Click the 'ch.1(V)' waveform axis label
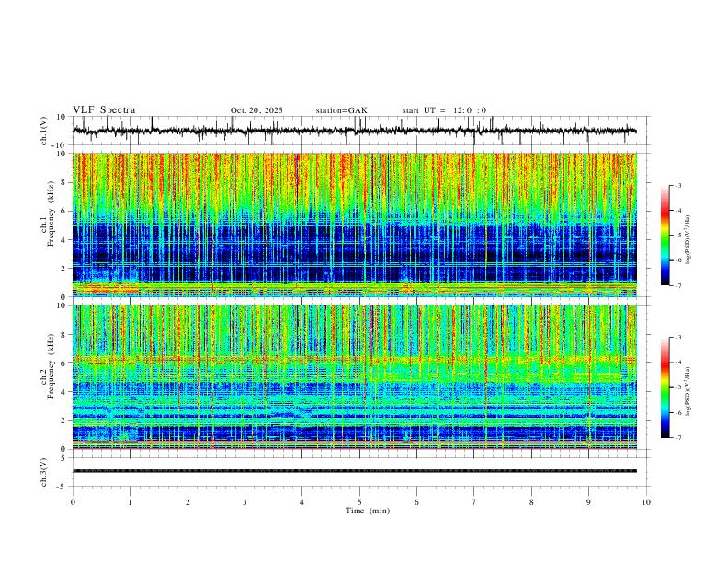728x563 pixels. pos(44,131)
